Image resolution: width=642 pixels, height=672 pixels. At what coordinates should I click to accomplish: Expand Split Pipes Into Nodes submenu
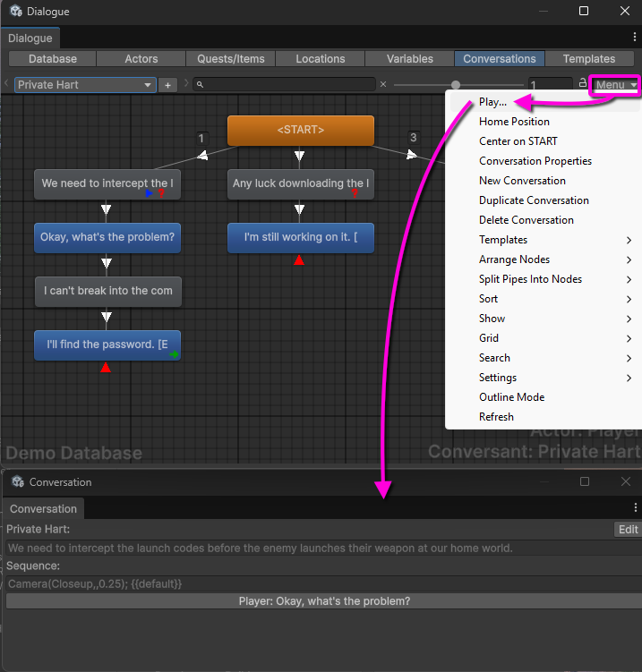tap(544, 279)
